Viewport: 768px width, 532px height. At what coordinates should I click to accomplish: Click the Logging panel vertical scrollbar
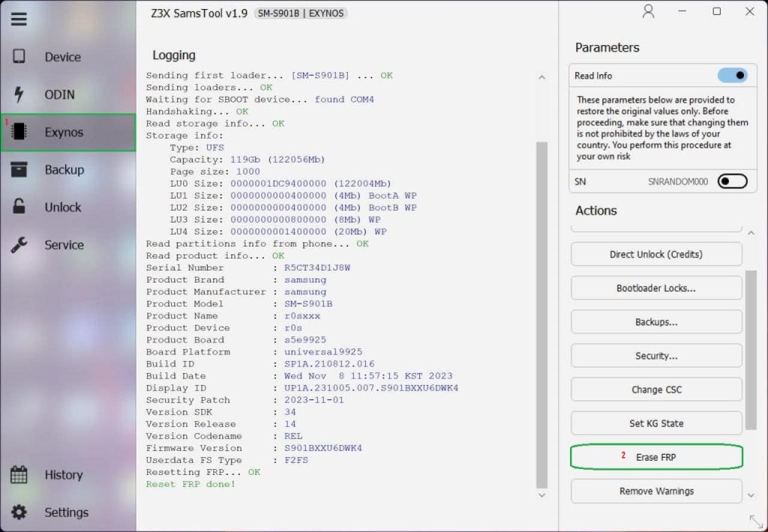coord(541,315)
